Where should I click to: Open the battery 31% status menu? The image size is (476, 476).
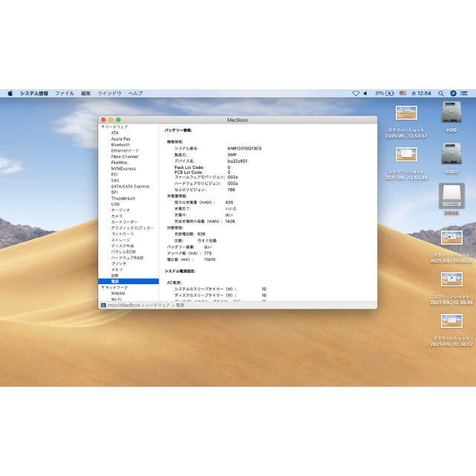[x=385, y=93]
